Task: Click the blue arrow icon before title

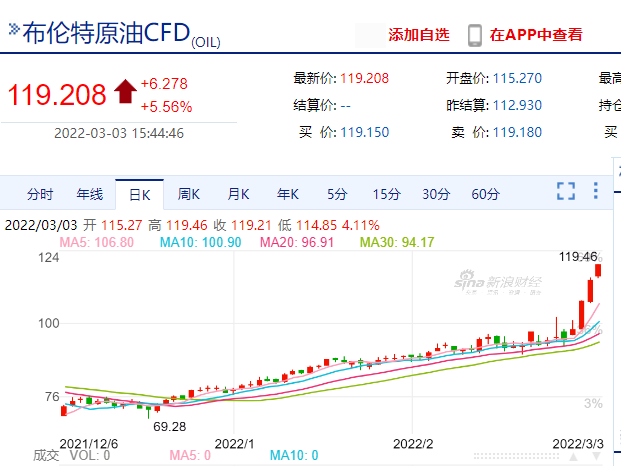Action: (14, 29)
